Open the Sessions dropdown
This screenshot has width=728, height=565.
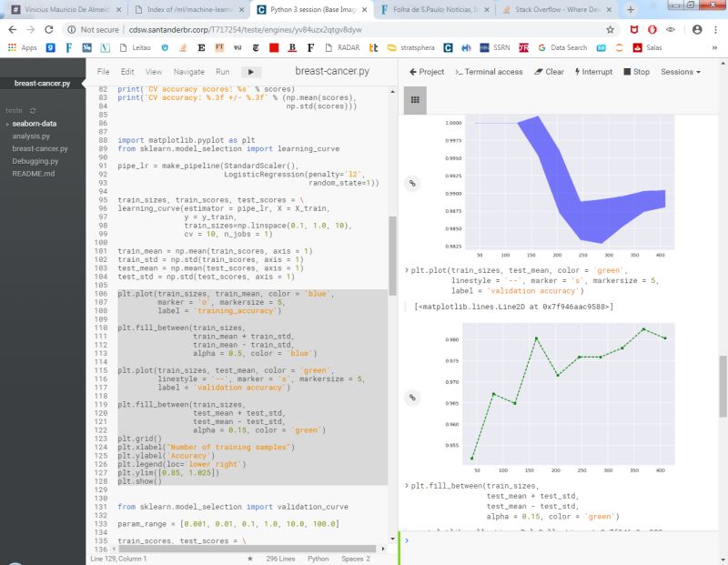click(x=678, y=71)
